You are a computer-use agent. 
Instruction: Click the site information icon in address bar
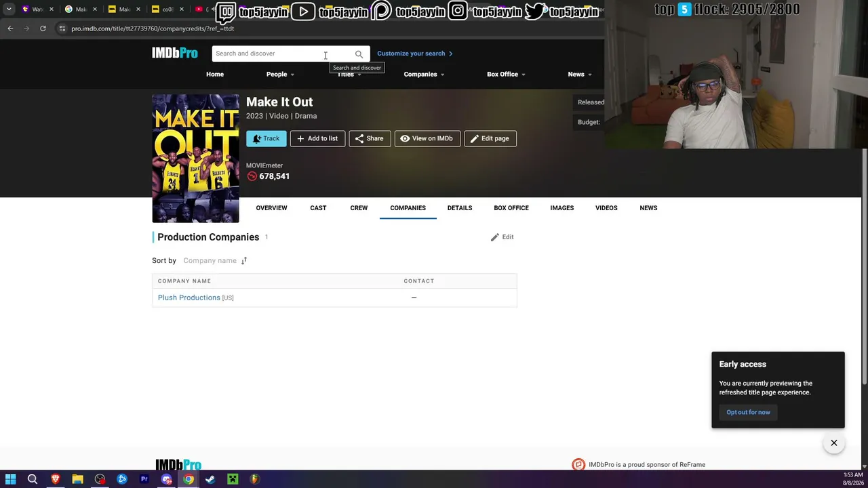(62, 28)
